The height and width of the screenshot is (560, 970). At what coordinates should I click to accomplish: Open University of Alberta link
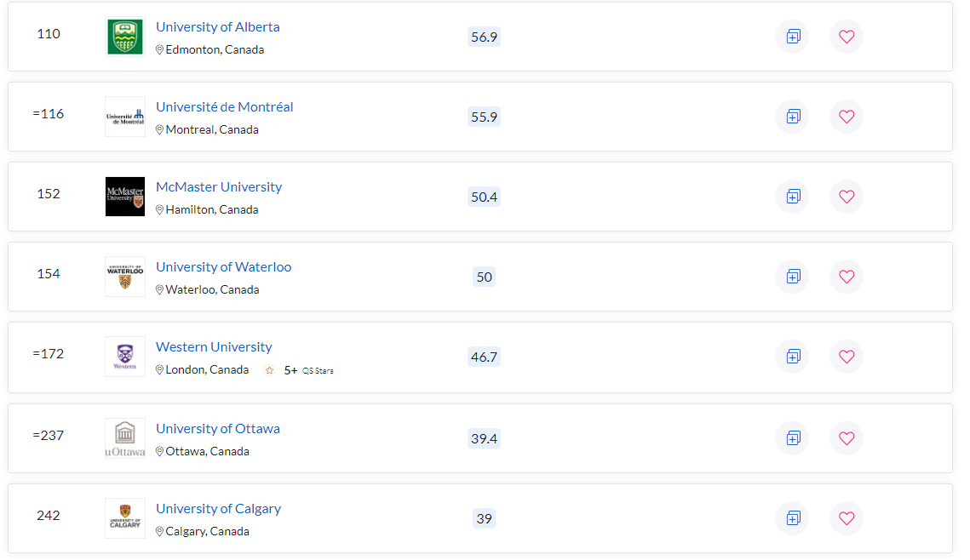click(218, 27)
